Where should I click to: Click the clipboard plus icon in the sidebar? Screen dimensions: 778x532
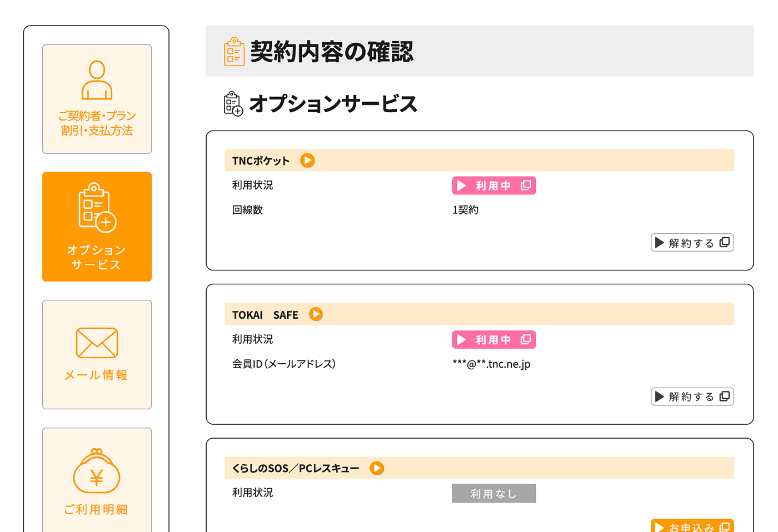click(97, 207)
